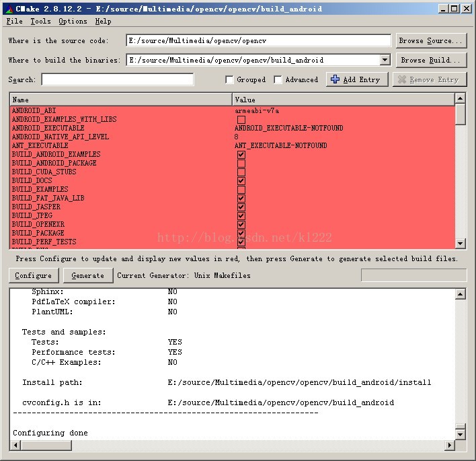The height and width of the screenshot is (461, 476).
Task: Click the source code path field
Action: [x=259, y=41]
